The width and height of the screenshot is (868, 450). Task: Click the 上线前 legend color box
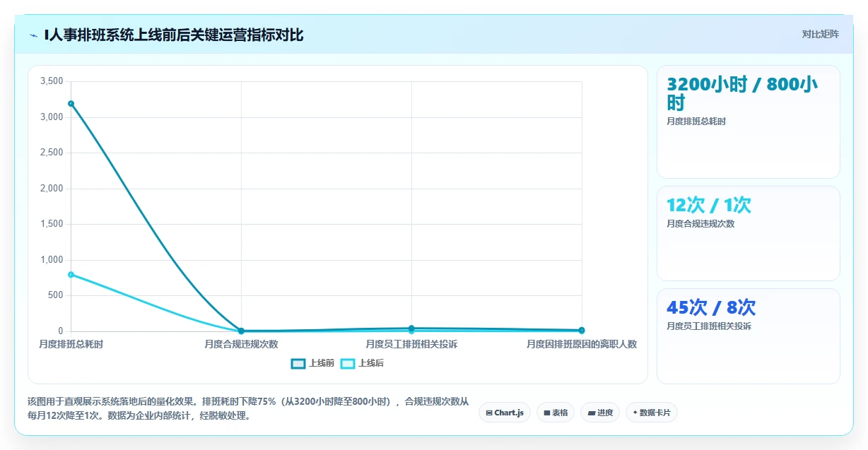298,363
